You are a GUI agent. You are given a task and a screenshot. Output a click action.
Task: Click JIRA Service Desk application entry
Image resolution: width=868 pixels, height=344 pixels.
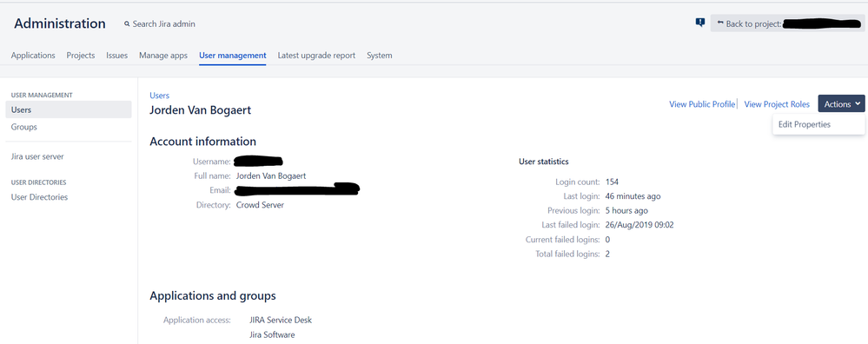click(x=281, y=321)
